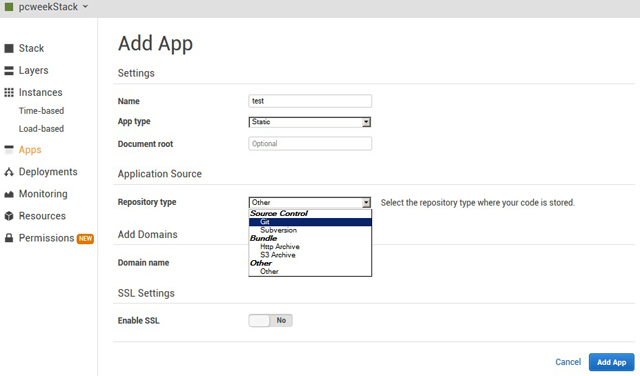Open Deployments in sidebar
640x376 pixels.
coord(48,172)
